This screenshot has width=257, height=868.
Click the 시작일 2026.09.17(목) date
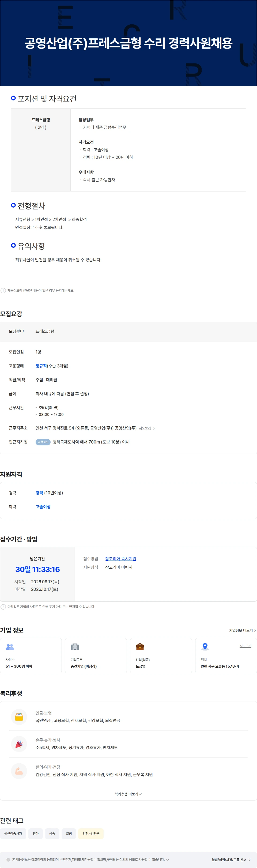pos(45,582)
